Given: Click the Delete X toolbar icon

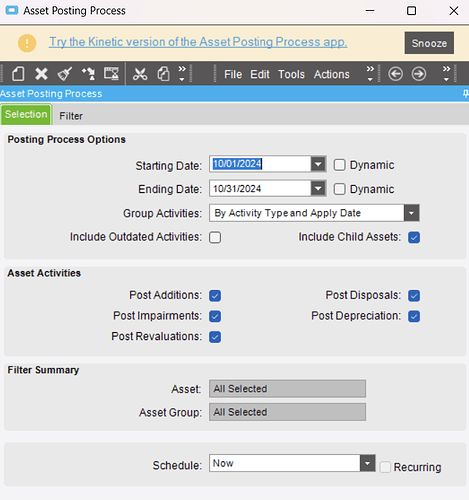Looking at the screenshot, I should (x=41, y=74).
